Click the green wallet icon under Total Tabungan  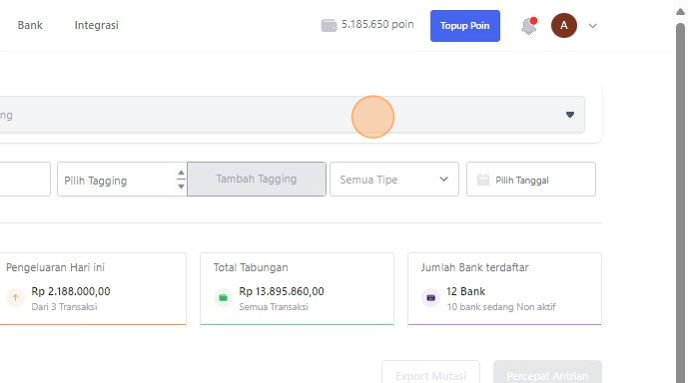[223, 298]
